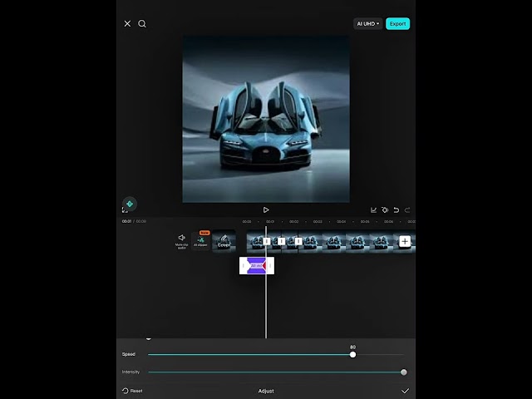Open the graph curve icon
The width and height of the screenshot is (532, 399).
click(x=373, y=210)
